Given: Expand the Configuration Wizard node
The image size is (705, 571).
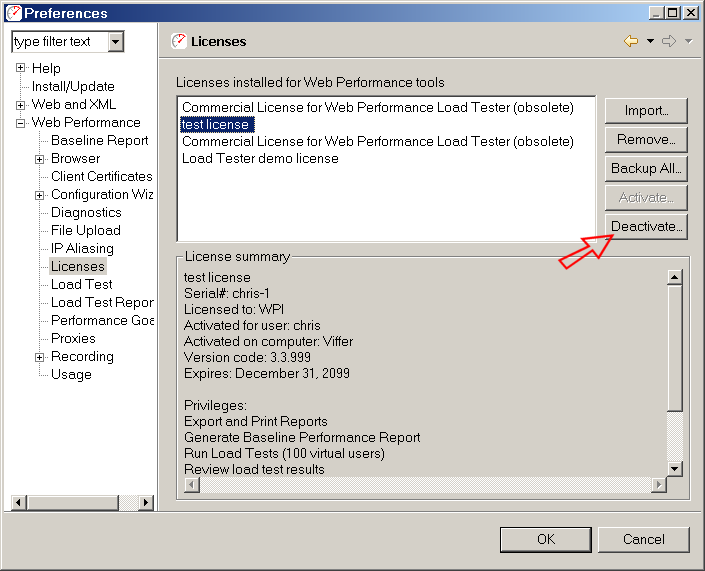Looking at the screenshot, I should pyautogui.click(x=40, y=195).
